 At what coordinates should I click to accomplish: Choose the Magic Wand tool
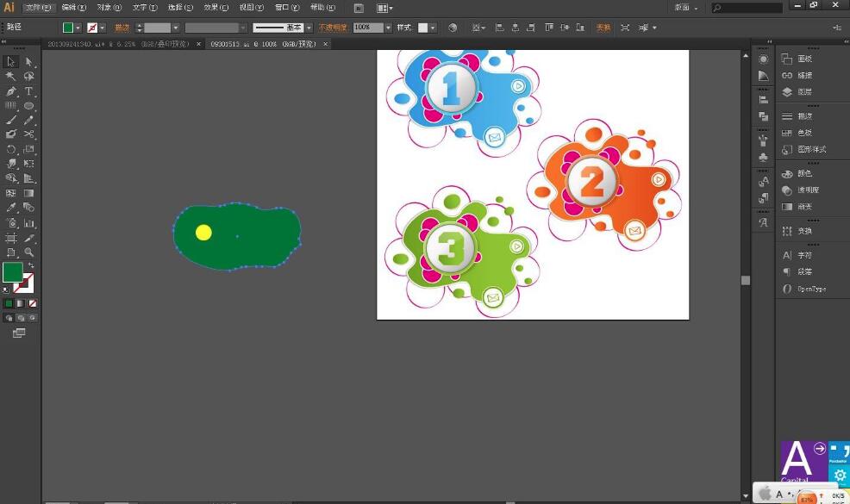[x=11, y=77]
